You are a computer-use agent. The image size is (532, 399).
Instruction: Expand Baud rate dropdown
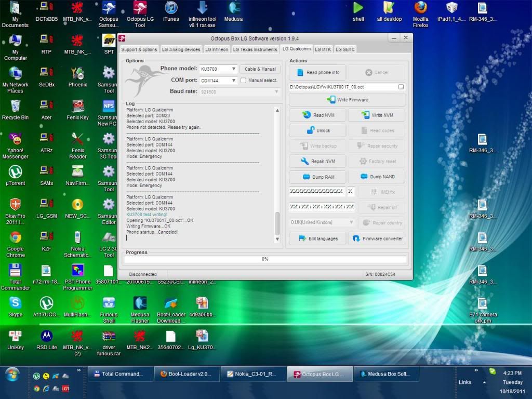[x=276, y=91]
